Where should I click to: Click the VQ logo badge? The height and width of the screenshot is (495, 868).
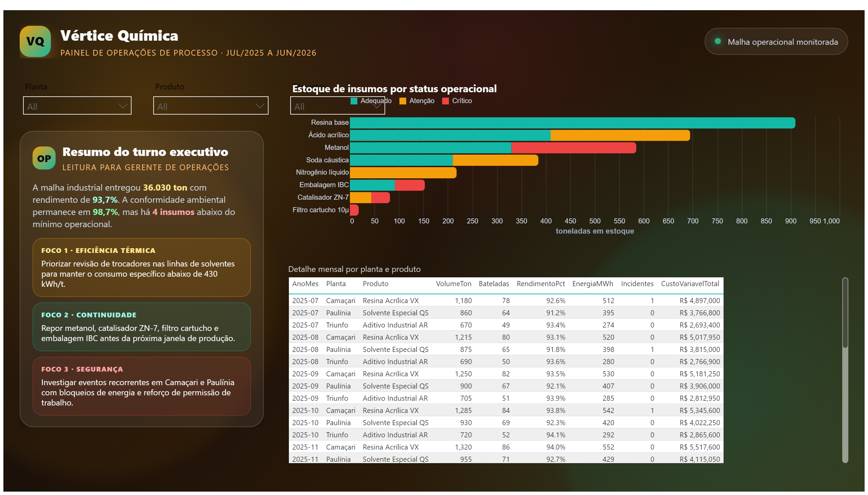click(35, 41)
